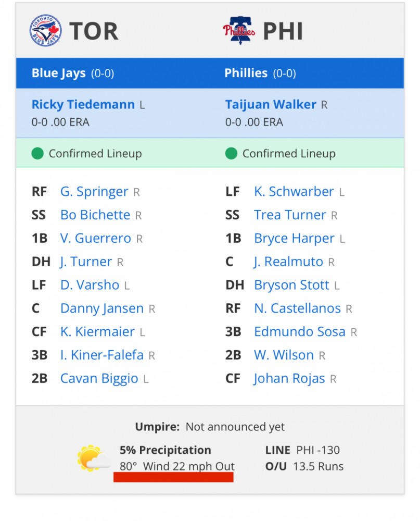This screenshot has height=521, width=420.
Task: Click the Blue Jays green confirmed lineup dot
Action: pyautogui.click(x=37, y=154)
